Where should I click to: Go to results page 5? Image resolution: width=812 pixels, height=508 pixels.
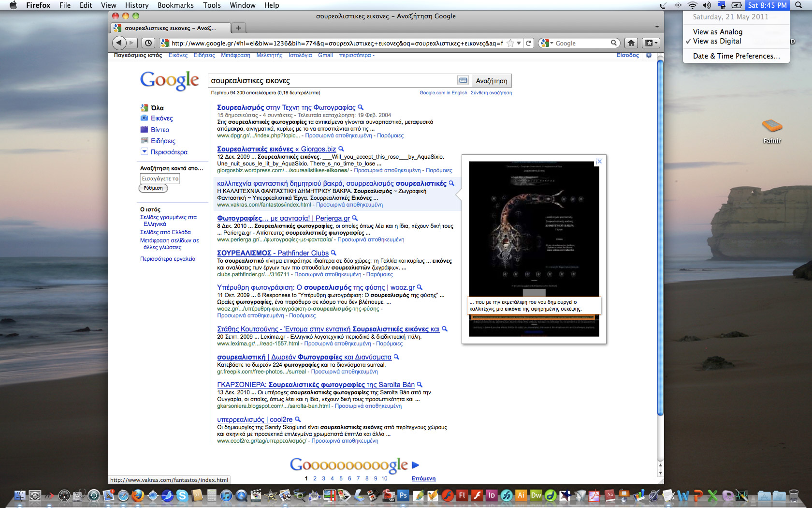[341, 478]
